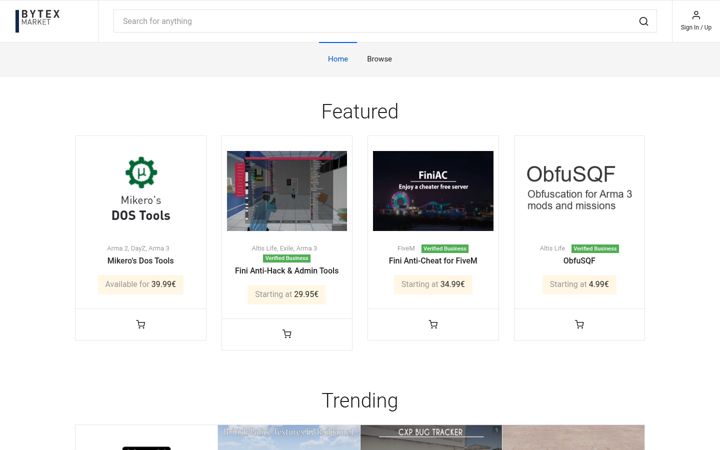Click FiveM category label
Screen dimensions: 720x450
pos(406,248)
